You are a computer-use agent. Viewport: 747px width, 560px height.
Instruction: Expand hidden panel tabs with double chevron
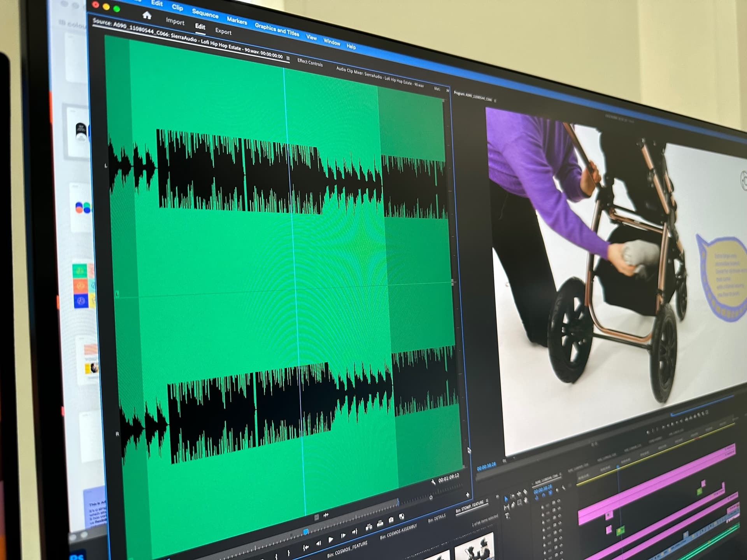coord(447,91)
